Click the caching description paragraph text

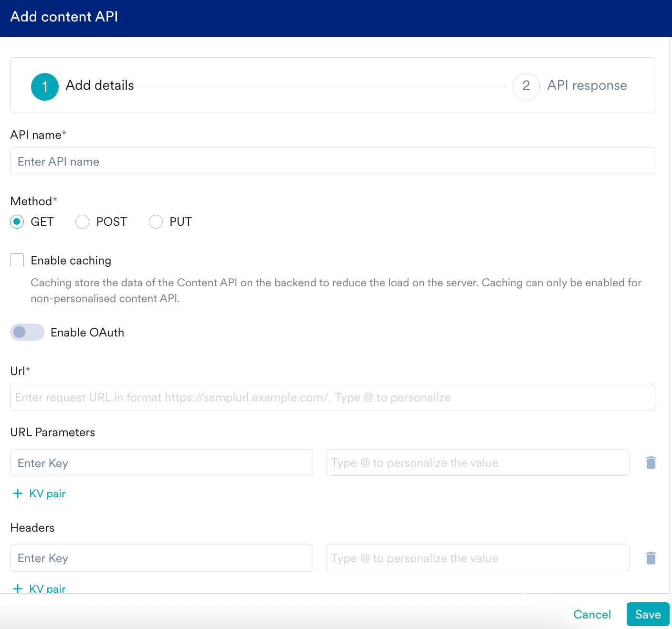[336, 291]
